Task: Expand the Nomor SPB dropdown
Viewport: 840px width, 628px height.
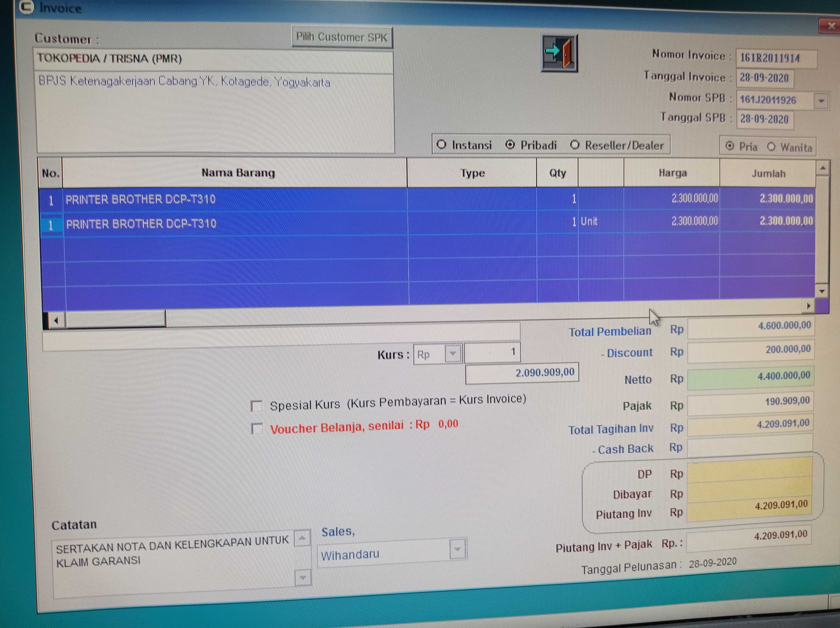Action: (x=821, y=101)
